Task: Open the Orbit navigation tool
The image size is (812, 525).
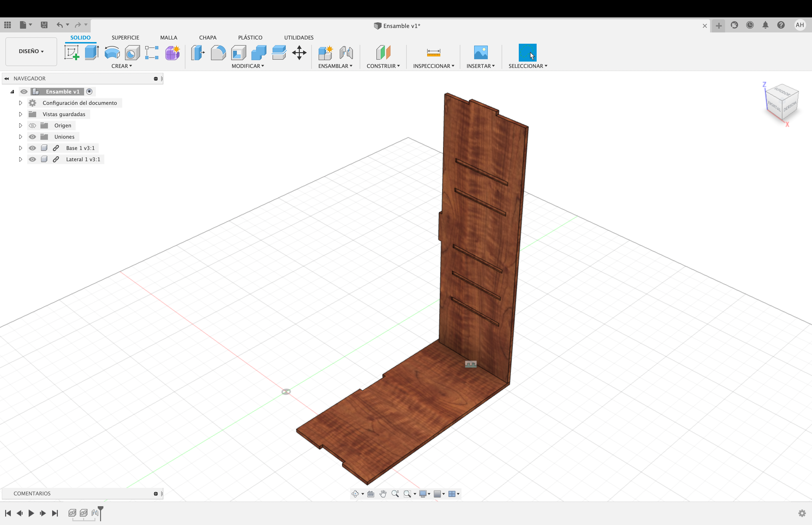Action: pos(355,494)
